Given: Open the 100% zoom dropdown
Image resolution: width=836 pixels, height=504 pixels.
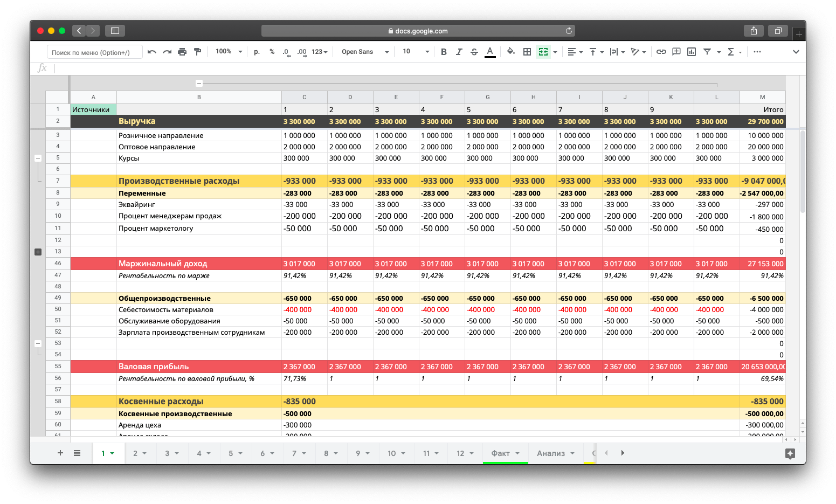Looking at the screenshot, I should 229,52.
